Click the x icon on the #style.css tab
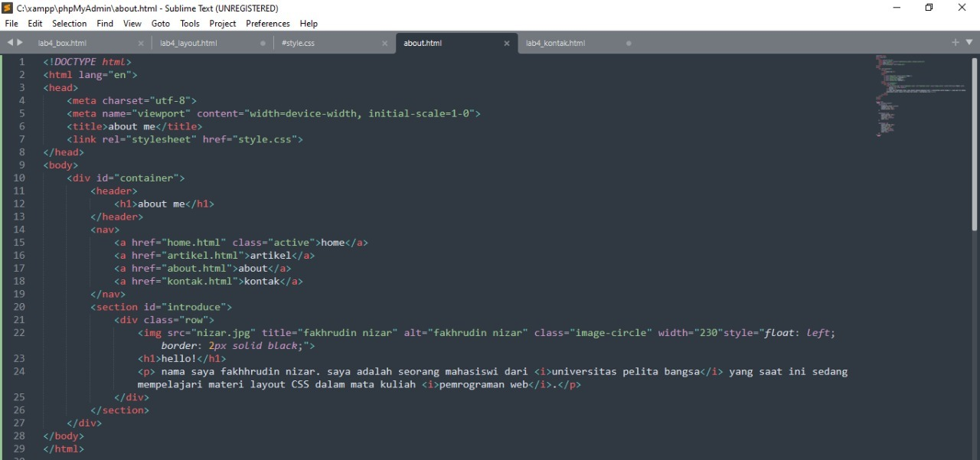 384,44
